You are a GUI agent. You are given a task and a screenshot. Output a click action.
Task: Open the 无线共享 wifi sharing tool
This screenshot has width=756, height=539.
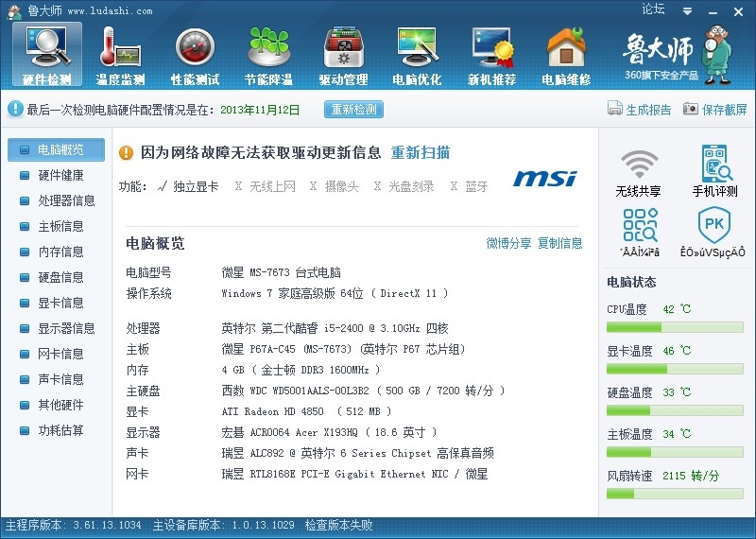pos(639,172)
